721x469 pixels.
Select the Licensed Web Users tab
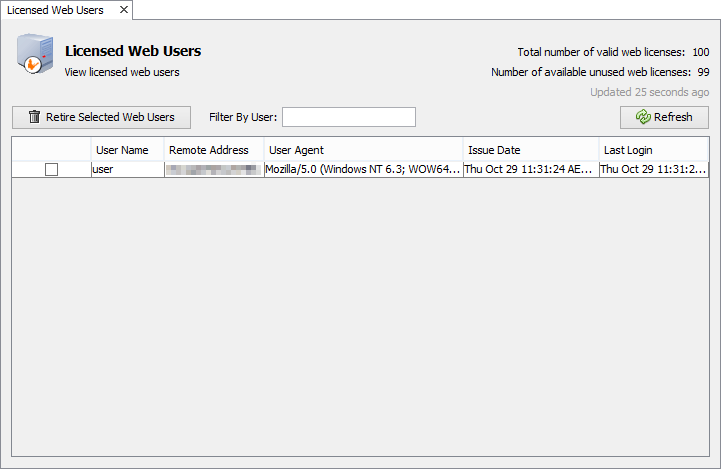click(55, 10)
